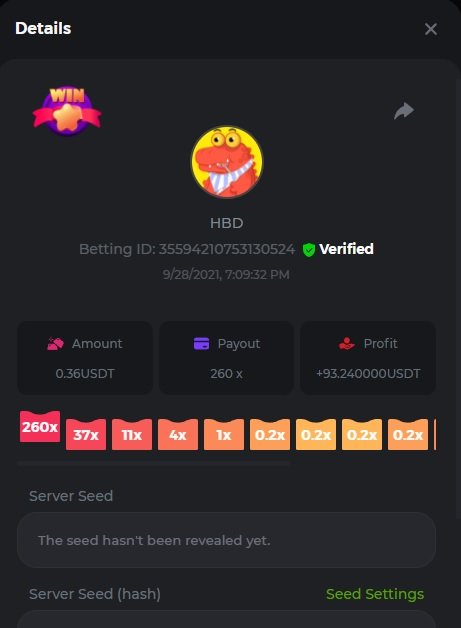The height and width of the screenshot is (628, 461).
Task: Open HBD's dinosaur avatar
Action: 227,162
